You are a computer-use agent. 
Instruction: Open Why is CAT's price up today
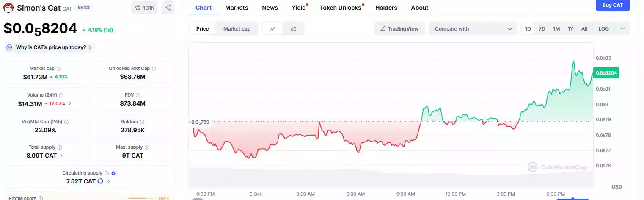(51, 47)
